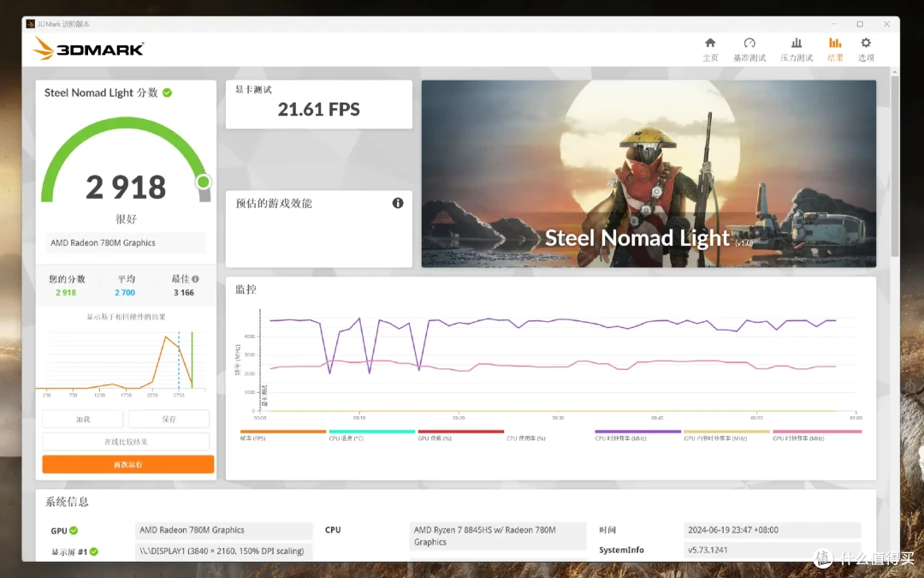Maximize the 3DMark window

pyautogui.click(x=860, y=24)
